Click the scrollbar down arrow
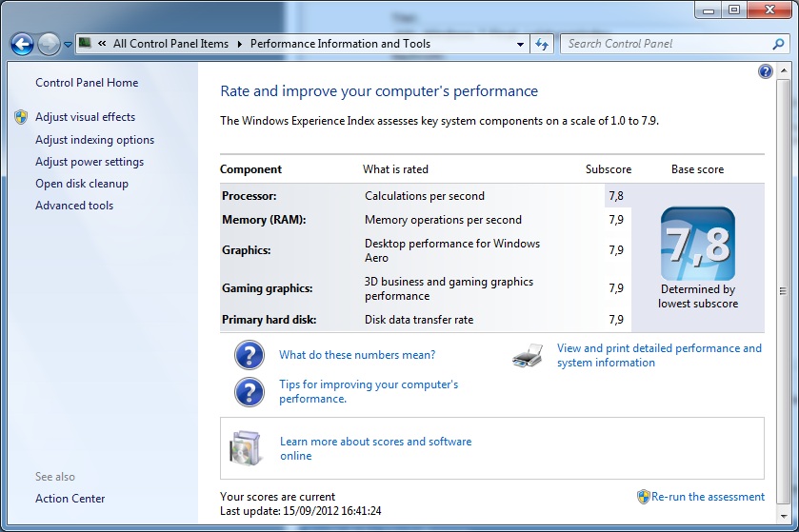The width and height of the screenshot is (799, 532). pos(783,516)
